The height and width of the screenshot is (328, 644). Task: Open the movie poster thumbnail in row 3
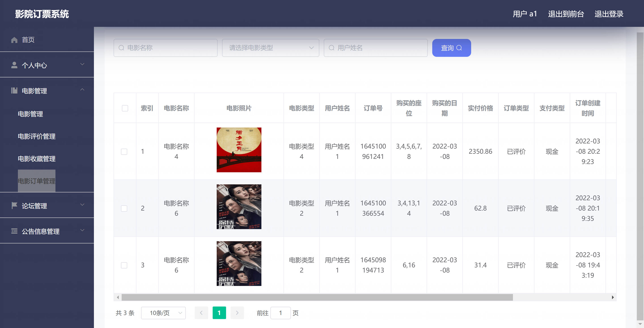(x=239, y=263)
